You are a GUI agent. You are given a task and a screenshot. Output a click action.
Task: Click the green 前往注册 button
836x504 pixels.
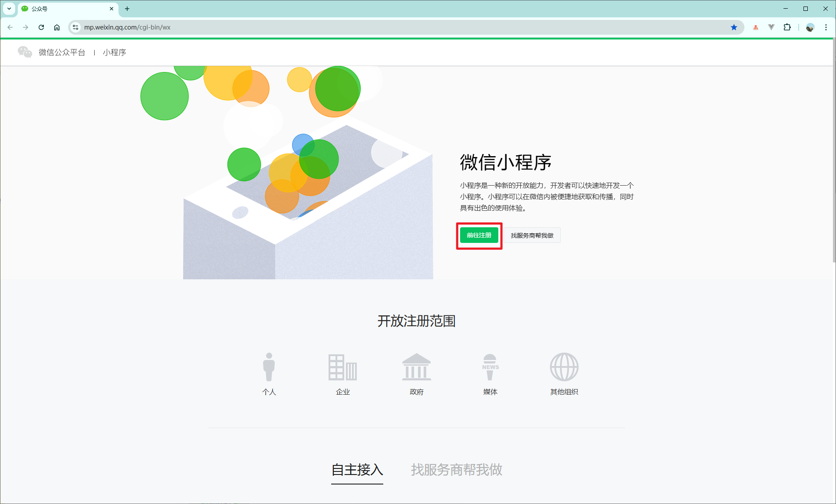479,235
